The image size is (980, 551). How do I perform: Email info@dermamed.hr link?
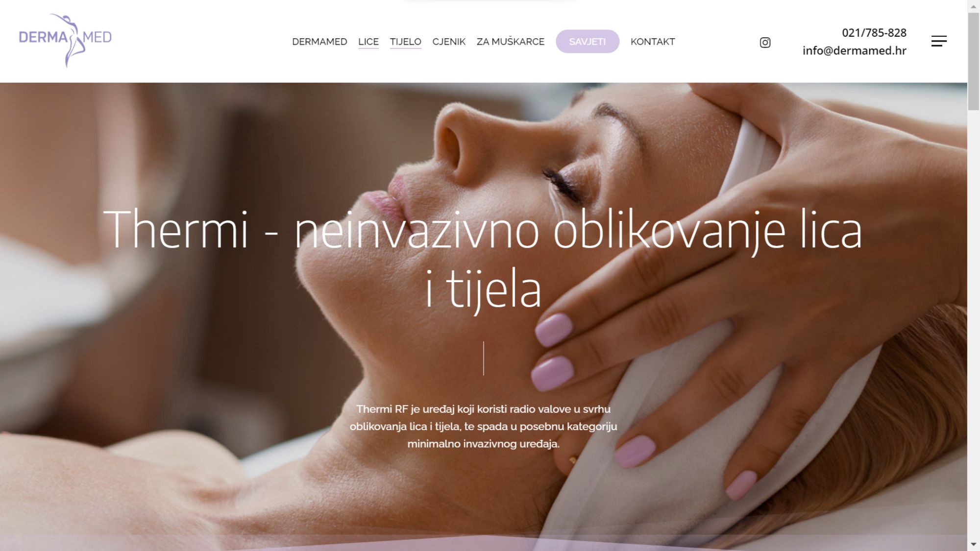coord(855,50)
